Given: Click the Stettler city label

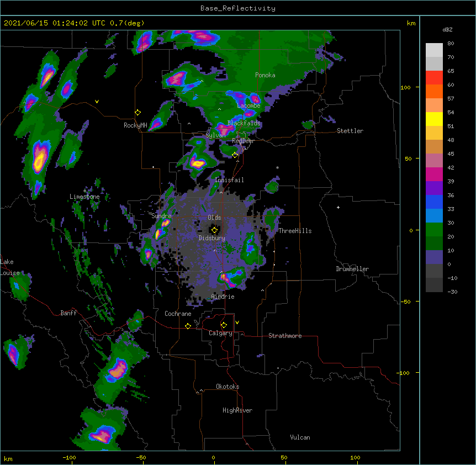Looking at the screenshot, I should [x=350, y=131].
